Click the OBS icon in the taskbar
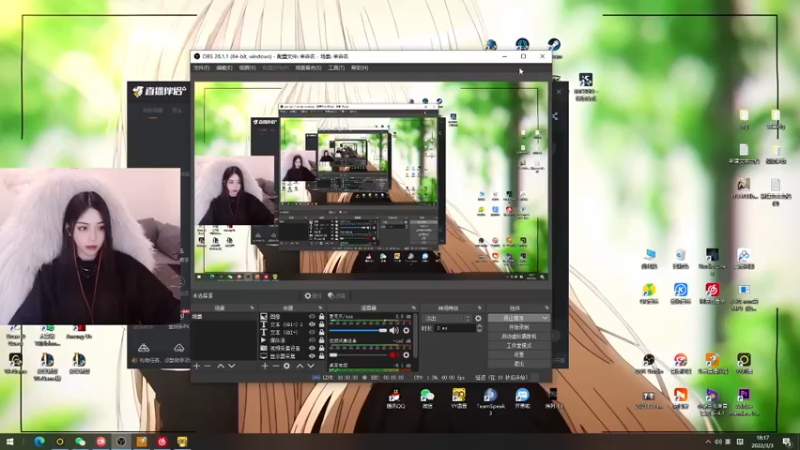 (x=121, y=441)
